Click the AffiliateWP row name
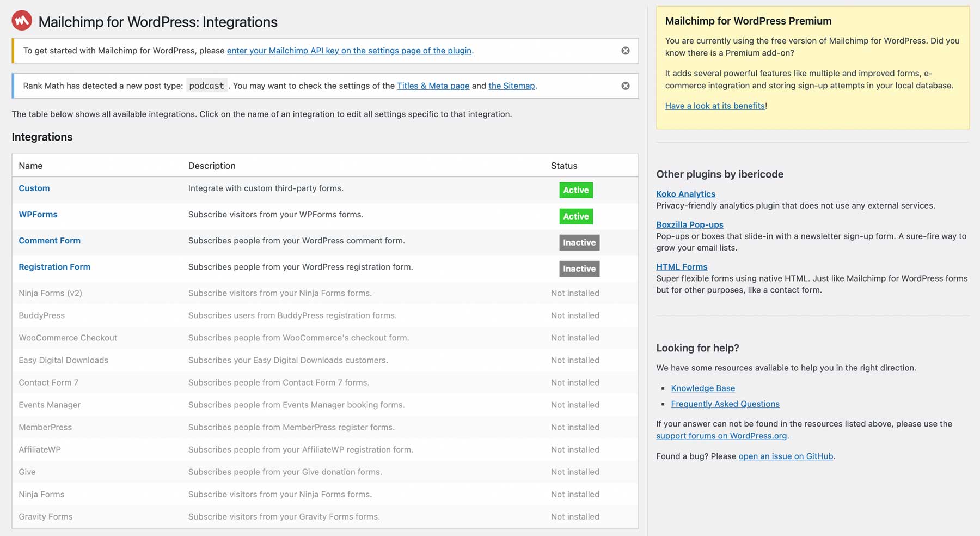This screenshot has width=980, height=536. 40,449
